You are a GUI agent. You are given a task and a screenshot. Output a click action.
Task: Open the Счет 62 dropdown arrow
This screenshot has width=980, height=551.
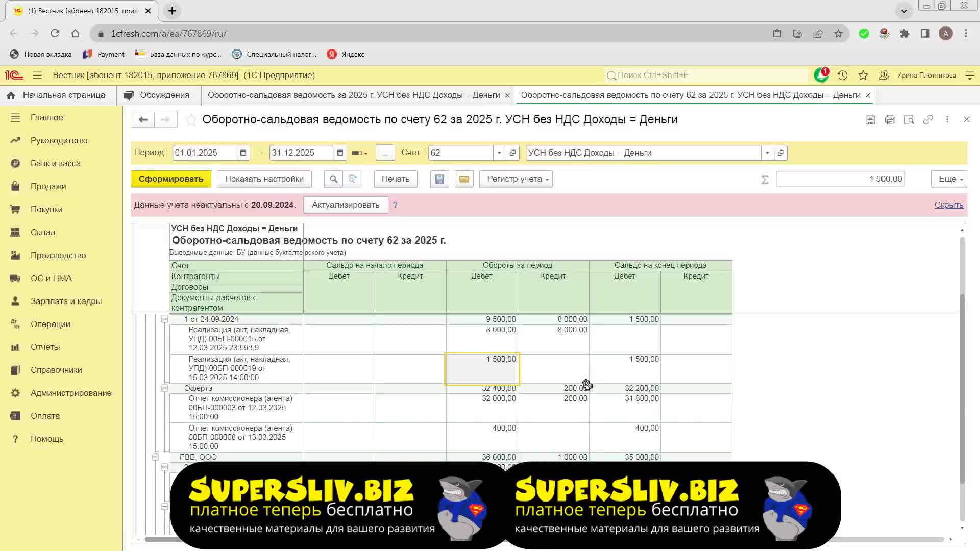[x=499, y=153]
